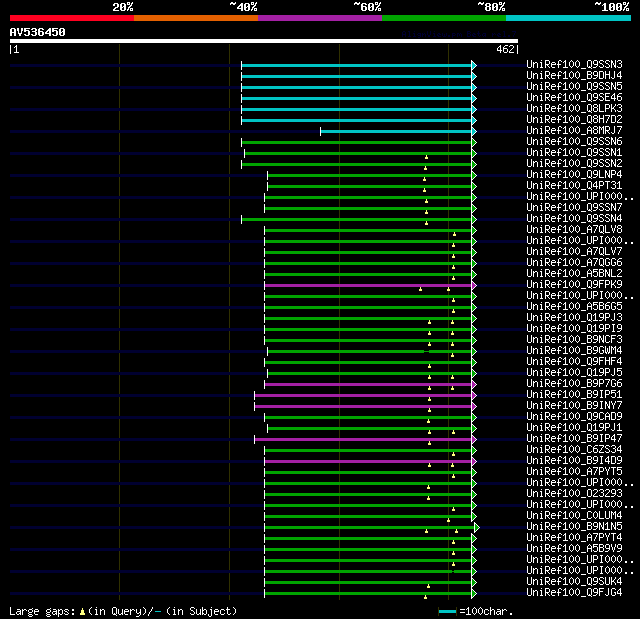Select the UniRef100_Q9CAD9 label
The height and width of the screenshot is (619, 640).
click(574, 417)
